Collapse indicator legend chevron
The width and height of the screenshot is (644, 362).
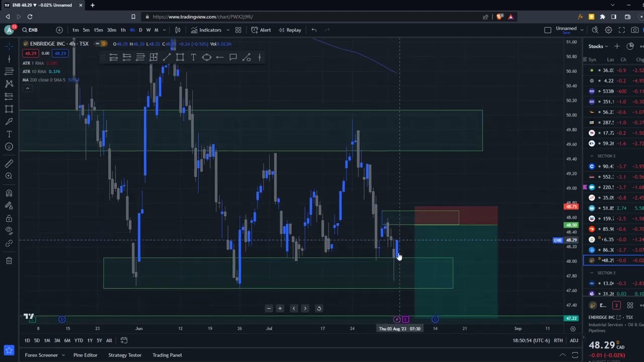coord(28,88)
